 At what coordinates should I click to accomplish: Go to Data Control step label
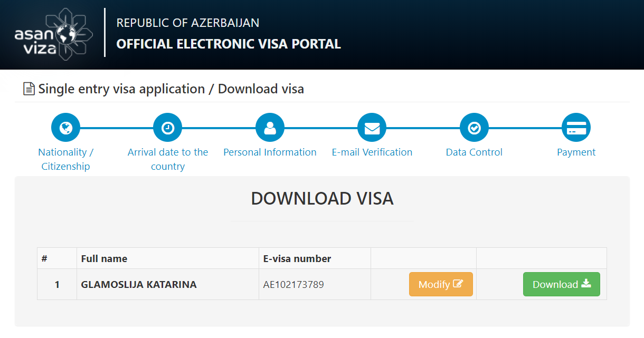(x=474, y=152)
